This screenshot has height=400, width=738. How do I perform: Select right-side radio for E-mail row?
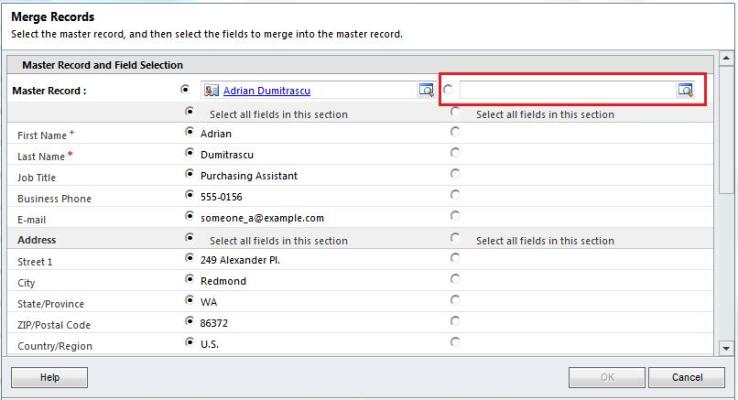[455, 216]
